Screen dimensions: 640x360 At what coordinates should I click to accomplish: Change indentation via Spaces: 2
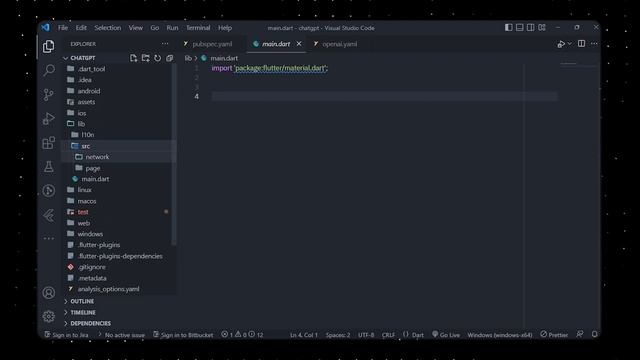click(x=338, y=335)
